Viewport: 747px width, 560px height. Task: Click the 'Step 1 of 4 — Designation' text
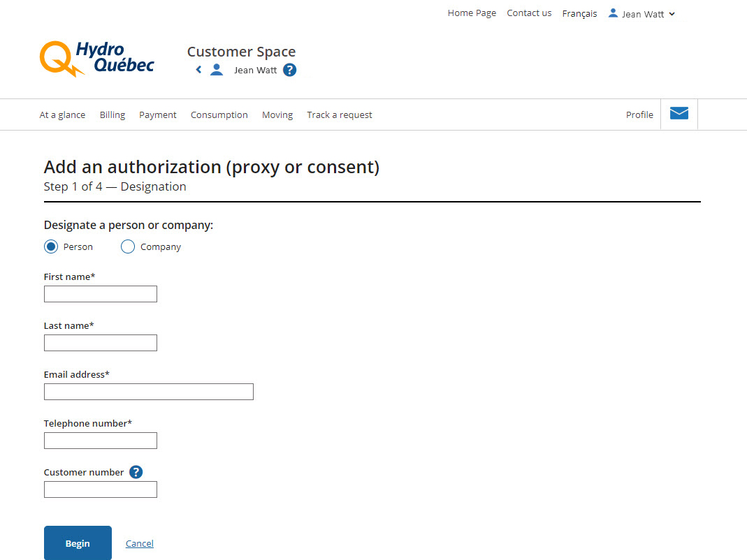(x=115, y=186)
